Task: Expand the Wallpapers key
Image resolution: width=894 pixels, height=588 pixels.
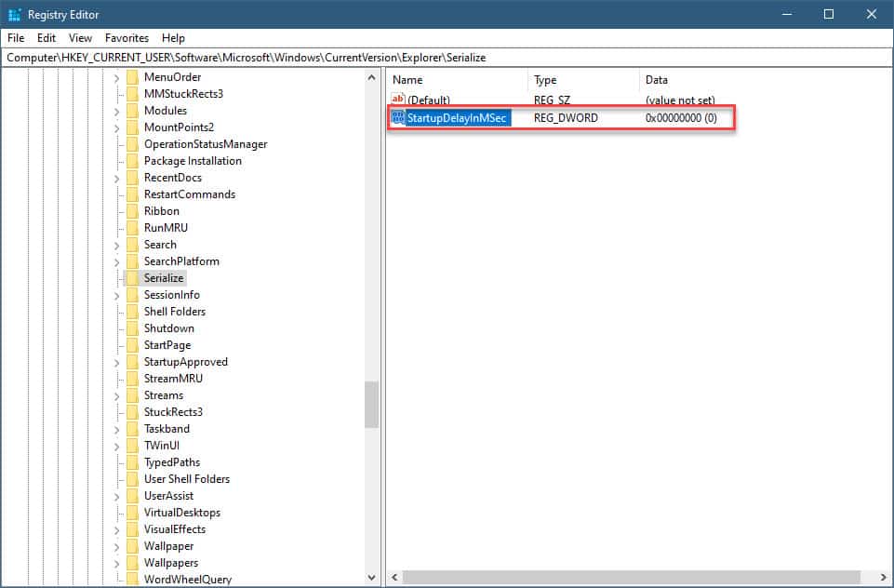Action: pos(116,564)
